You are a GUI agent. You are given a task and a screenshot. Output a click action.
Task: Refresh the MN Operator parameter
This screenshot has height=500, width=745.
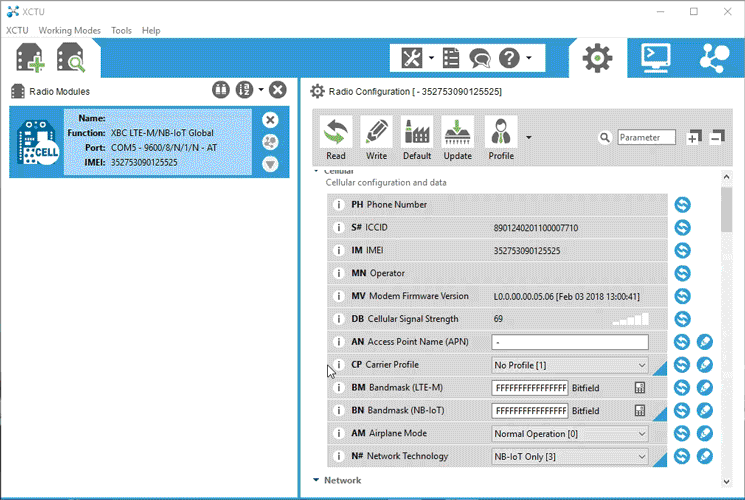[x=682, y=273]
